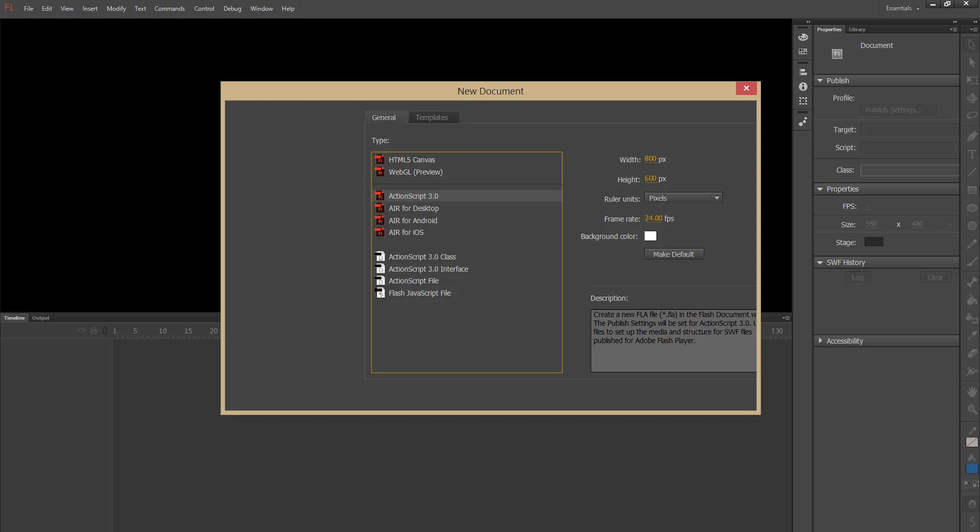Select the Oval tool
Viewport: 980px width, 532px height.
click(x=972, y=208)
